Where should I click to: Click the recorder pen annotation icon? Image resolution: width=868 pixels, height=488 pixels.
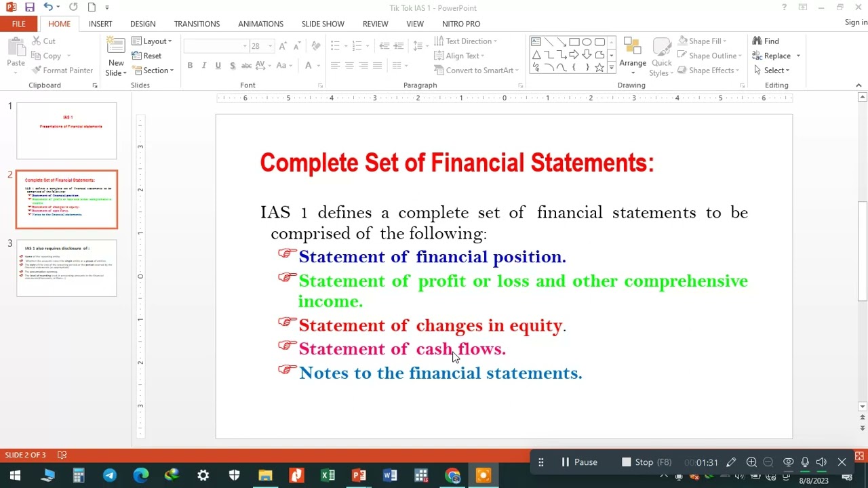point(731,462)
